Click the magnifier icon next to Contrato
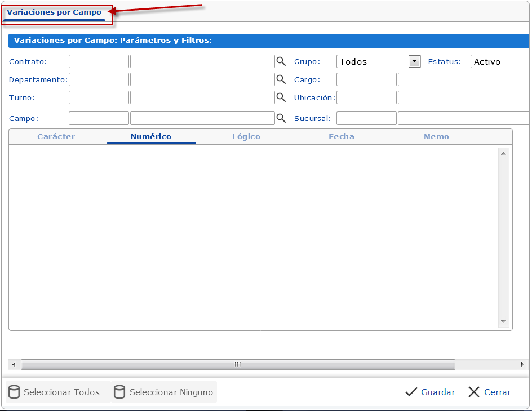The height and width of the screenshot is (411, 532). [281, 61]
